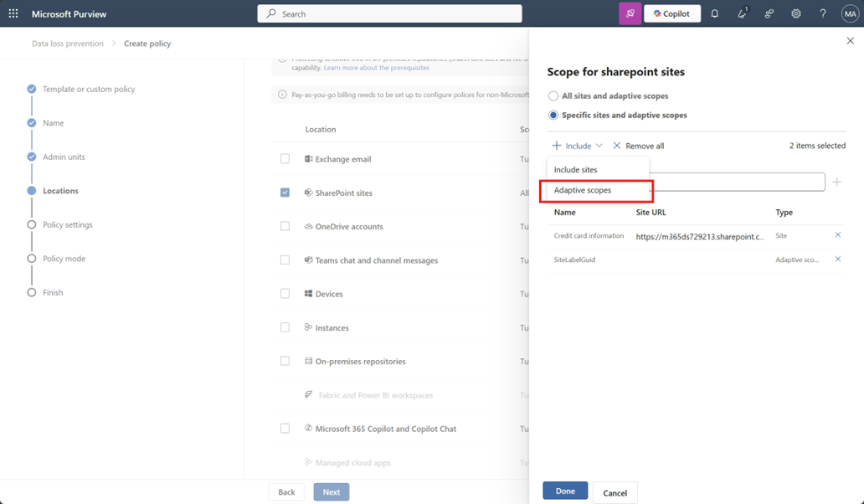Select the All sites and adaptive scopes radio

tap(553, 95)
